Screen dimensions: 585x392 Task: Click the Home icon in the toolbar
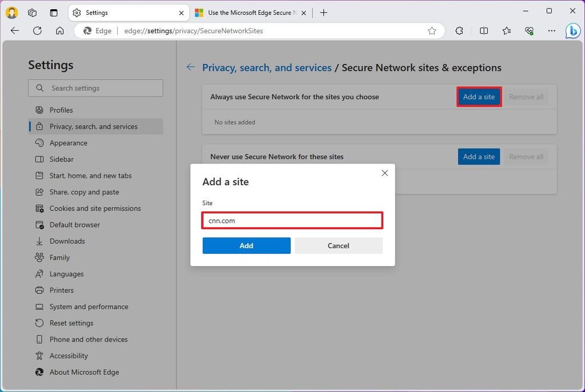pos(59,31)
